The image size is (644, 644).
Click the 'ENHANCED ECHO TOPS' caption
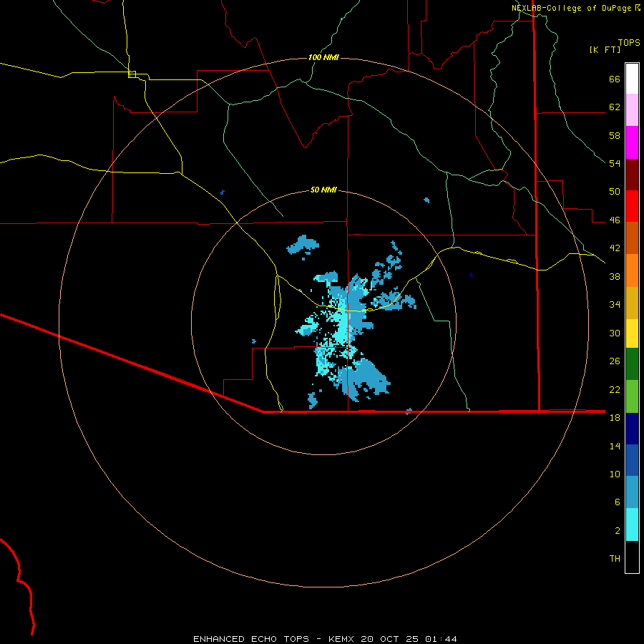coord(251,639)
